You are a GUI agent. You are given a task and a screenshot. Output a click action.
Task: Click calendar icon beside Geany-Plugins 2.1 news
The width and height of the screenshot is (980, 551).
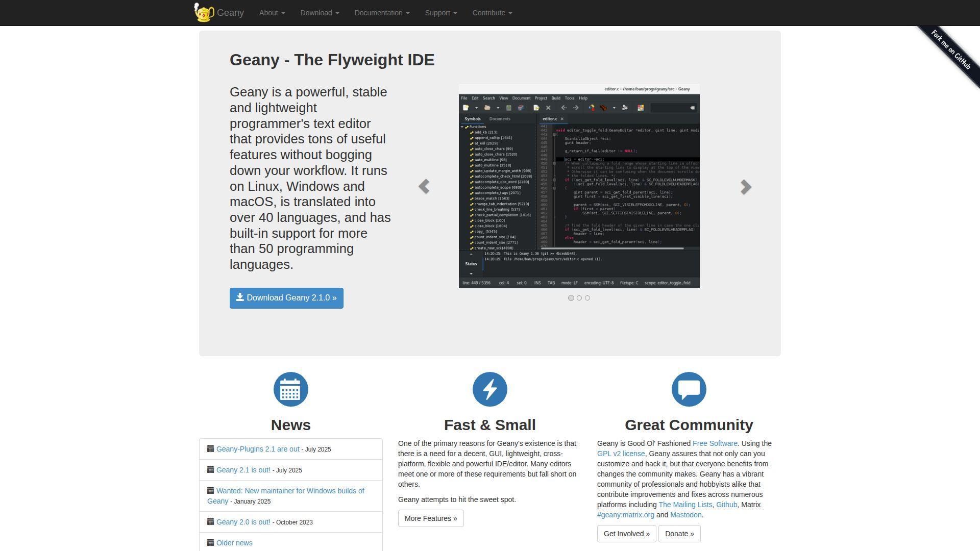point(210,449)
